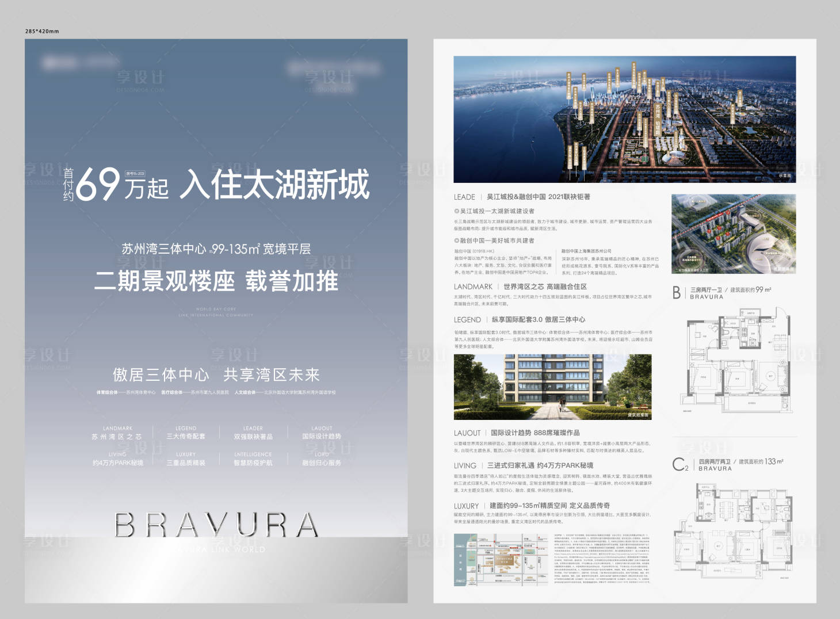Click feature 国际设计趋势 on left poster
The image size is (840, 619).
[x=322, y=437]
